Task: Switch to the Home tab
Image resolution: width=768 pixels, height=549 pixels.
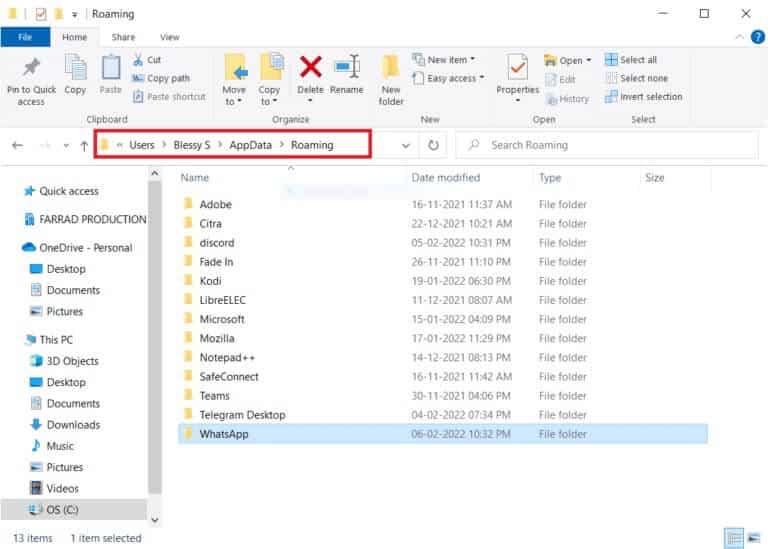Action: click(x=74, y=37)
